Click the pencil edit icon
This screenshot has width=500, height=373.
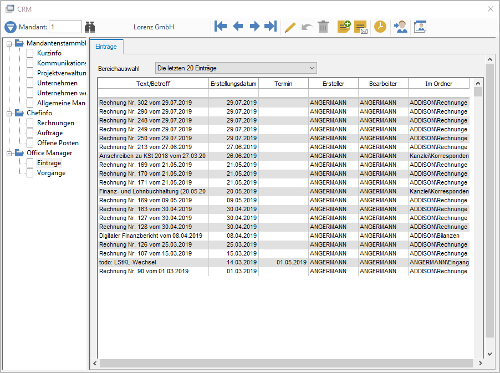pos(290,27)
